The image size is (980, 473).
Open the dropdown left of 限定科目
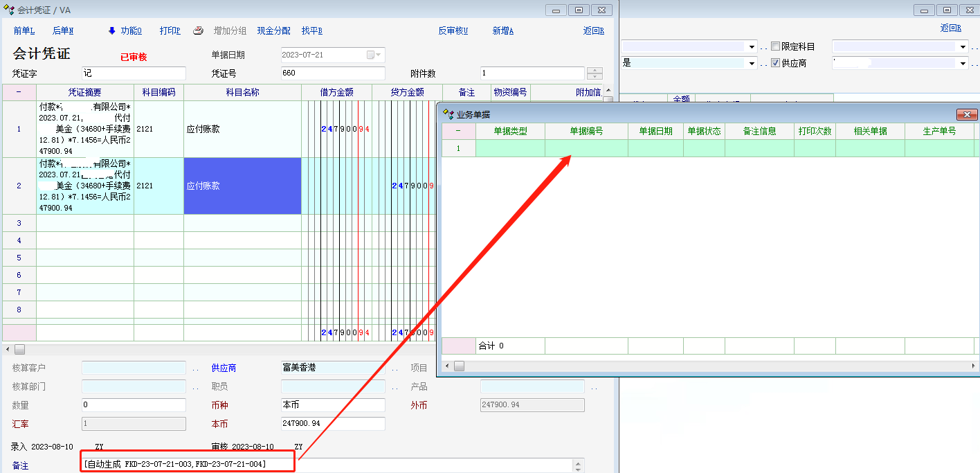click(752, 47)
